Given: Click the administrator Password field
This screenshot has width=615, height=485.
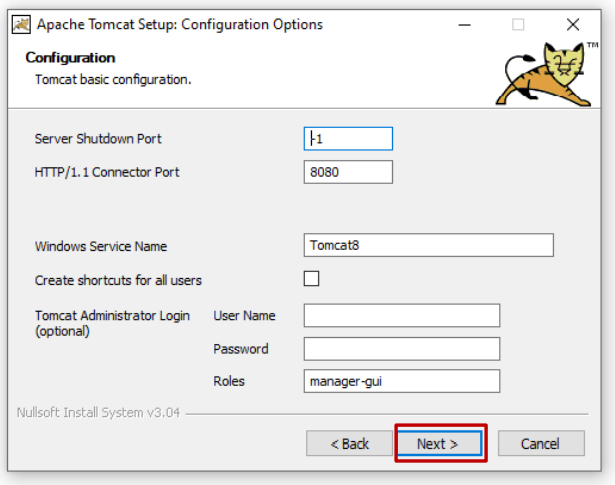Looking at the screenshot, I should pos(402,349).
